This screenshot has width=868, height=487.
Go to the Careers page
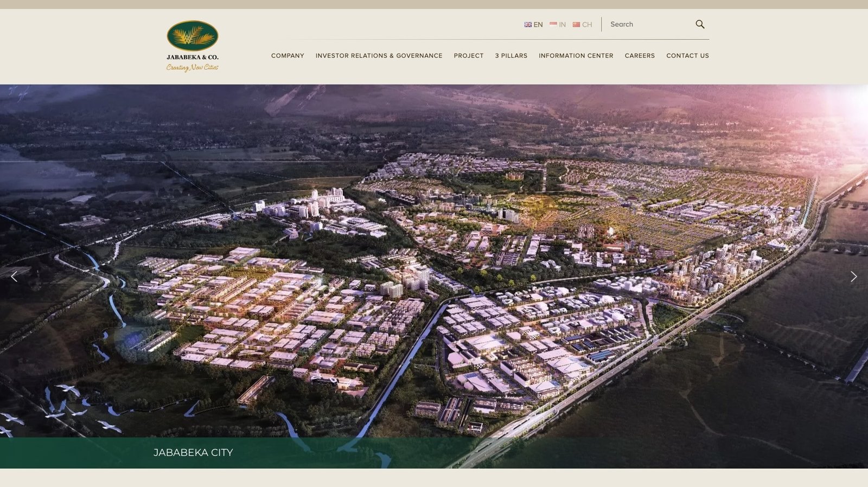pos(640,56)
